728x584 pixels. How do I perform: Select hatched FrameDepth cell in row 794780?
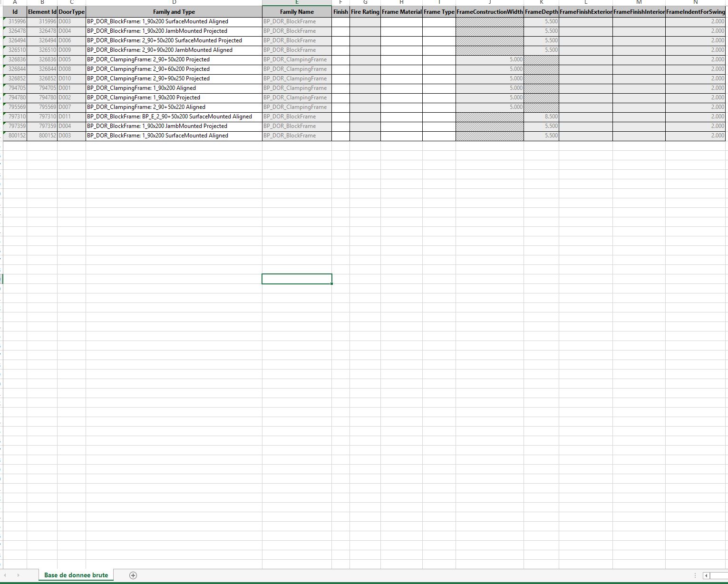[x=541, y=97]
